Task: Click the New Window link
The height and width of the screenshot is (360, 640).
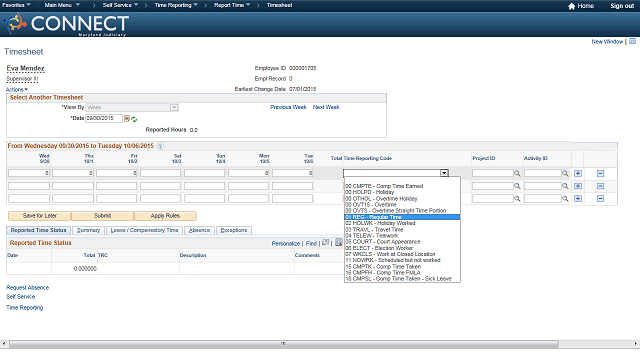Action: [x=607, y=42]
